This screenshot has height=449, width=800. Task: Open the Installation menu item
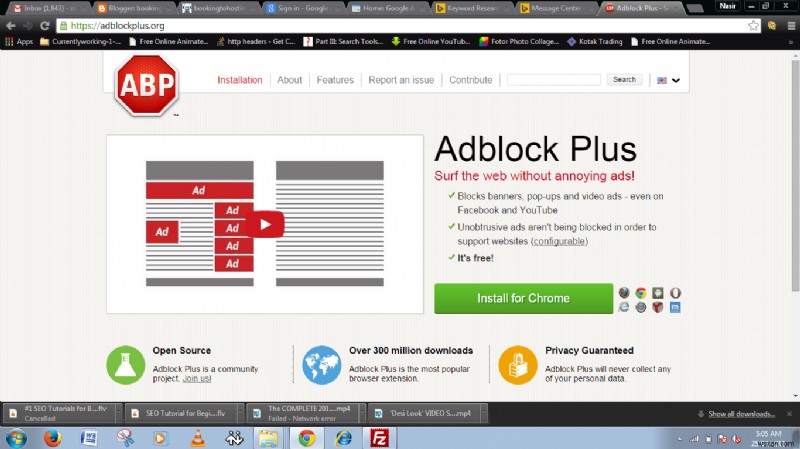[x=240, y=80]
